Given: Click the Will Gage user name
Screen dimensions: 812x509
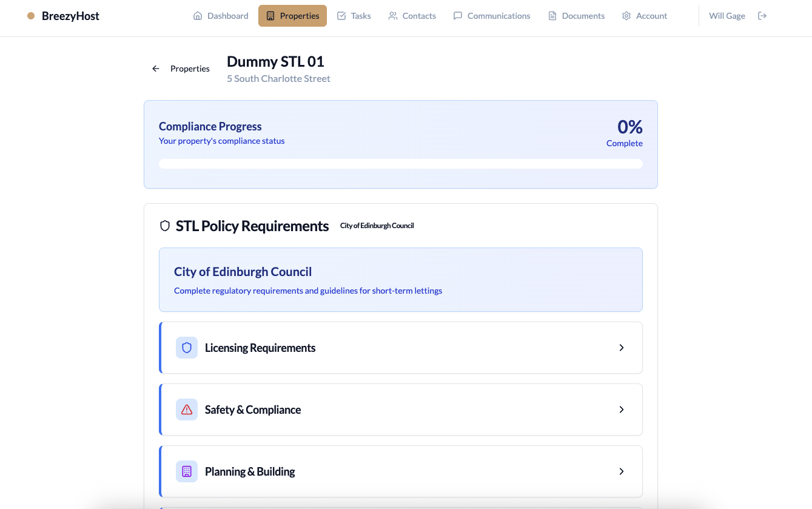Looking at the screenshot, I should 727,16.
